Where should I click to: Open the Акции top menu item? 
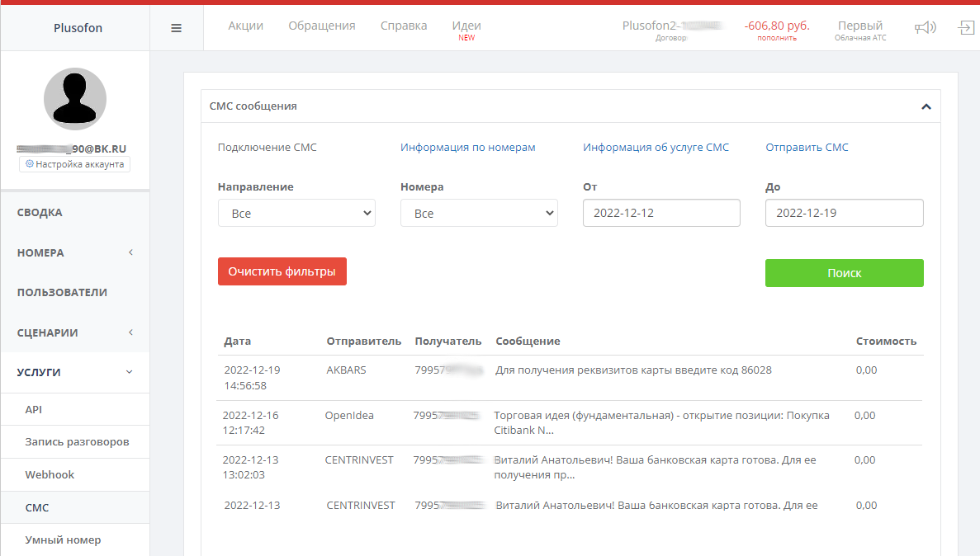[246, 26]
